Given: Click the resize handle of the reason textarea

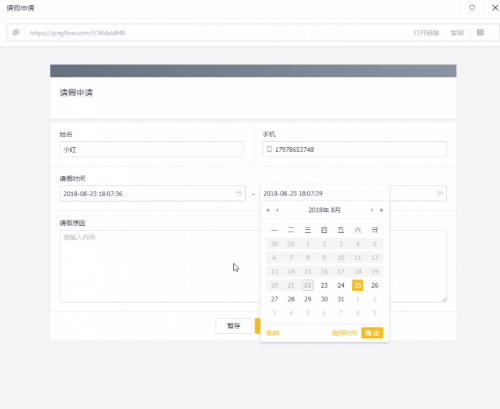Looking at the screenshot, I should [x=444, y=300].
